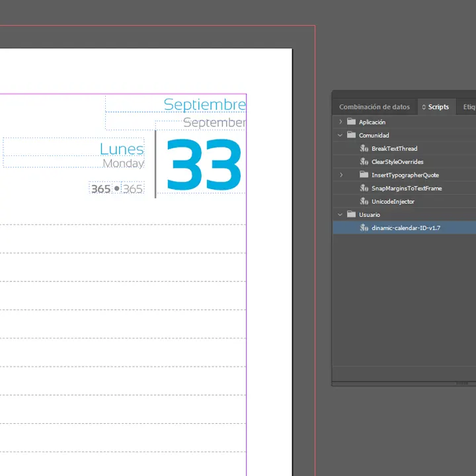The width and height of the screenshot is (476, 476).
Task: Click the UnicodeInjector script icon
Action: (x=364, y=202)
